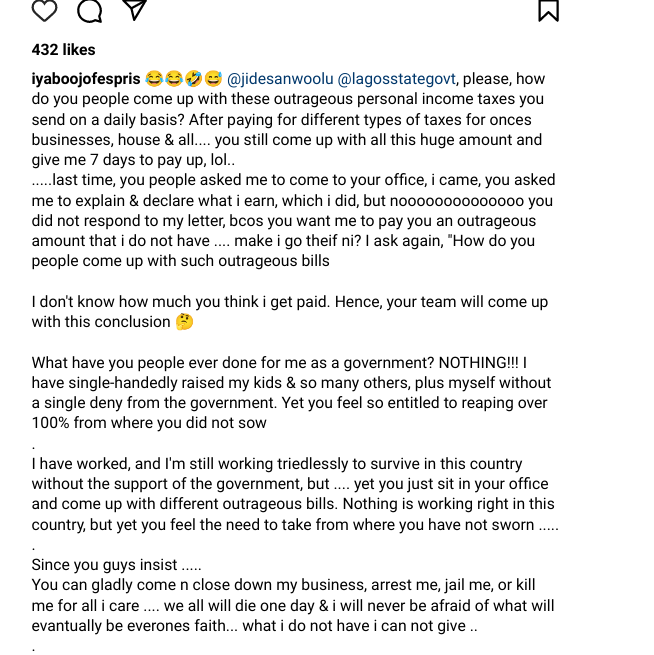Click 'You can gladly come n close' sentence
Viewport: 654px width, 655px height.
pos(284,585)
